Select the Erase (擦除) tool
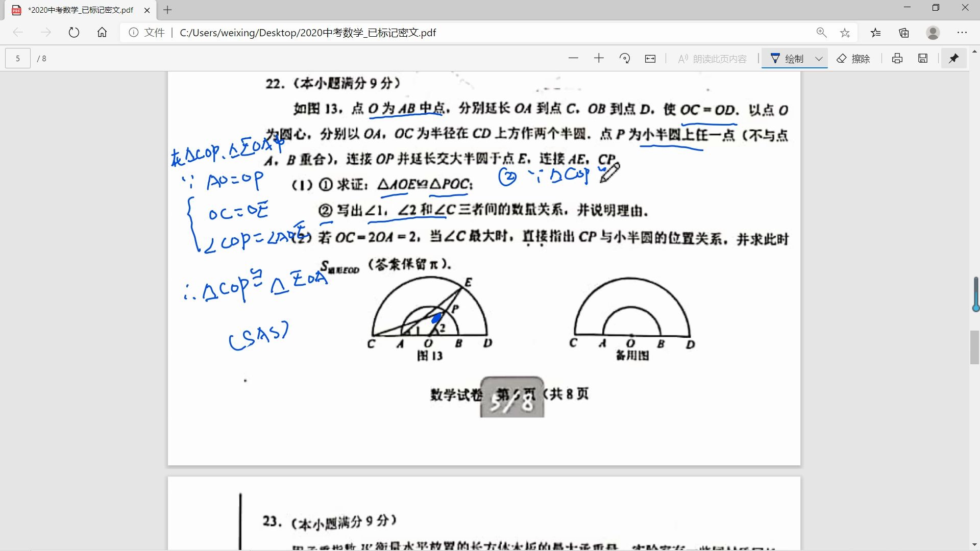Viewport: 980px width, 551px height. [x=853, y=58]
